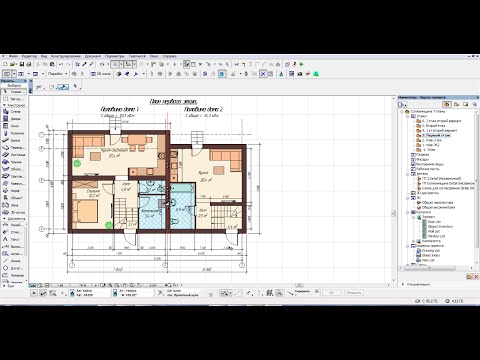Collapse the Этажи node in navigator
This screenshot has width=480, height=360.
pos(408,116)
